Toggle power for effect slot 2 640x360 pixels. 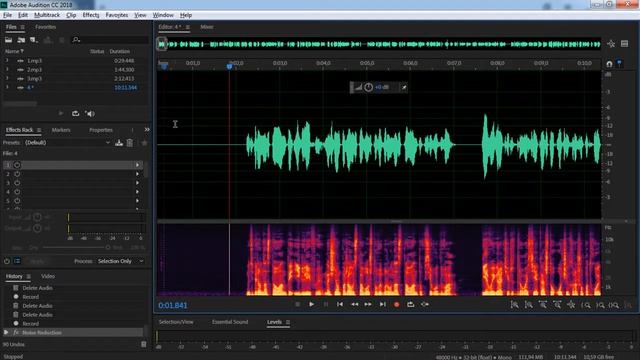pyautogui.click(x=17, y=174)
